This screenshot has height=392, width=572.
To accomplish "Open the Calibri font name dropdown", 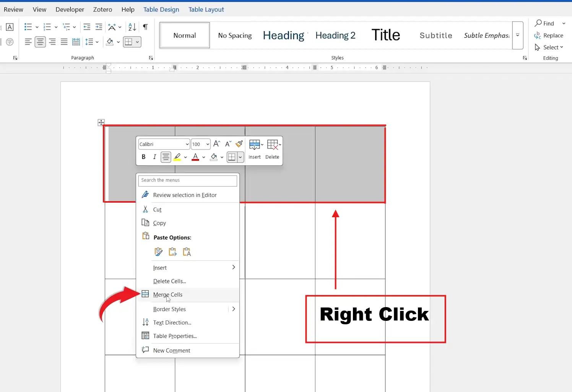I will 187,144.
